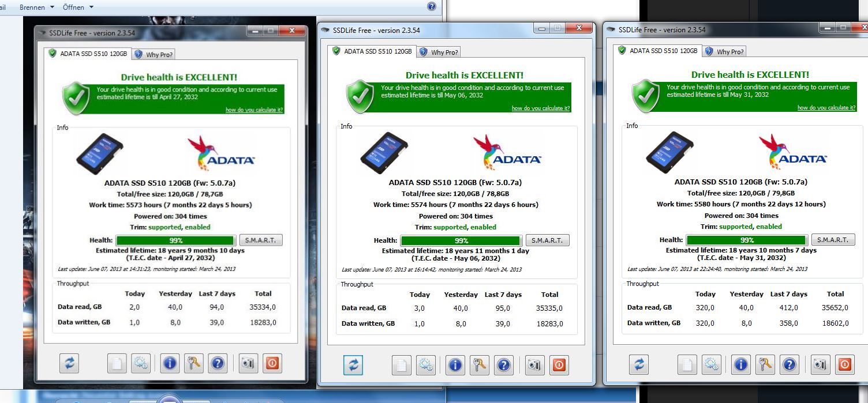Click the red power exit icon in the May 31 window
Screen dimensions: 868x403
[844, 364]
